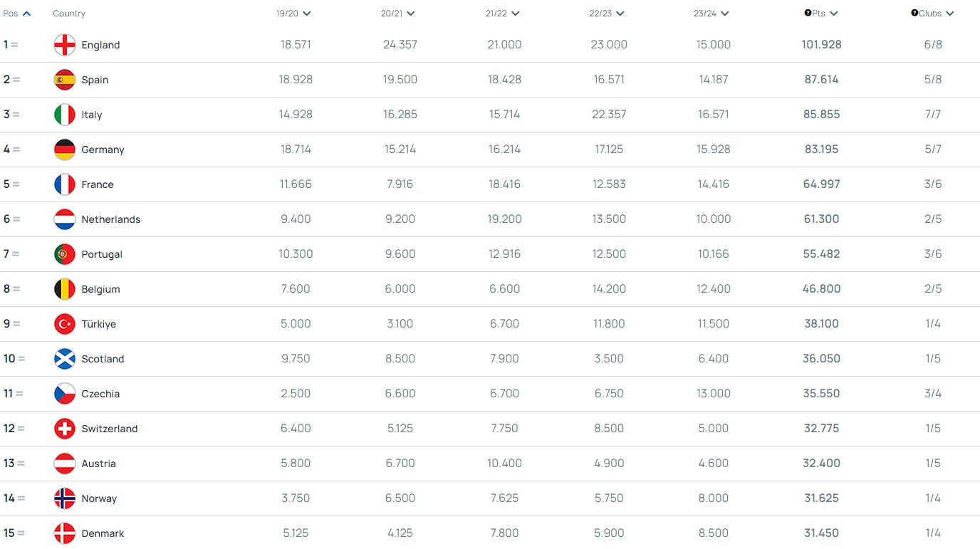Sort by the Pos column header
980x549 pixels.
17,14
